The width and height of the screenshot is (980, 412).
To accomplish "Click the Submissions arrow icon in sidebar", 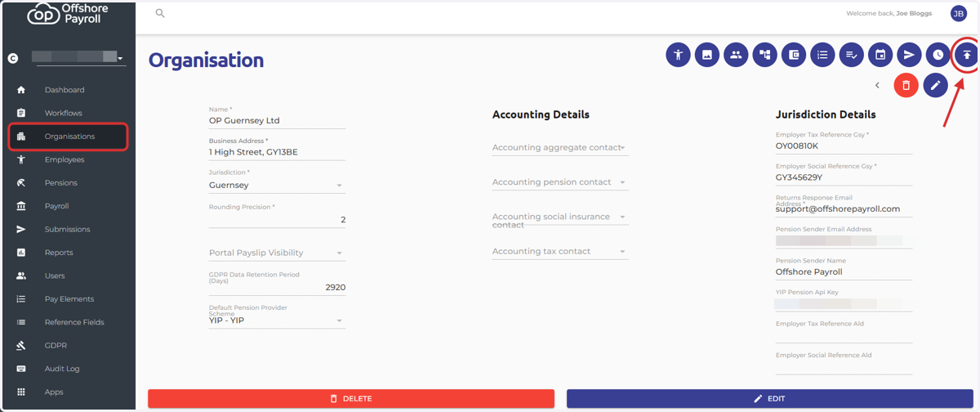I will tap(21, 230).
